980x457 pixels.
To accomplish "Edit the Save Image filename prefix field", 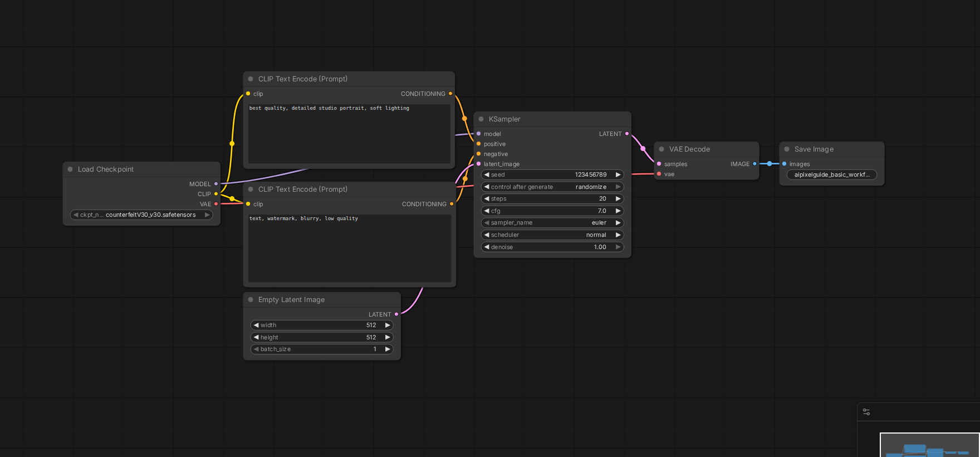I will (x=832, y=174).
